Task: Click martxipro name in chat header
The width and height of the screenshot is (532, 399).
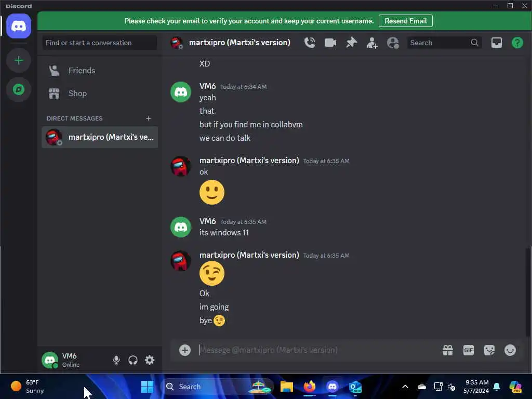Action: point(240,43)
